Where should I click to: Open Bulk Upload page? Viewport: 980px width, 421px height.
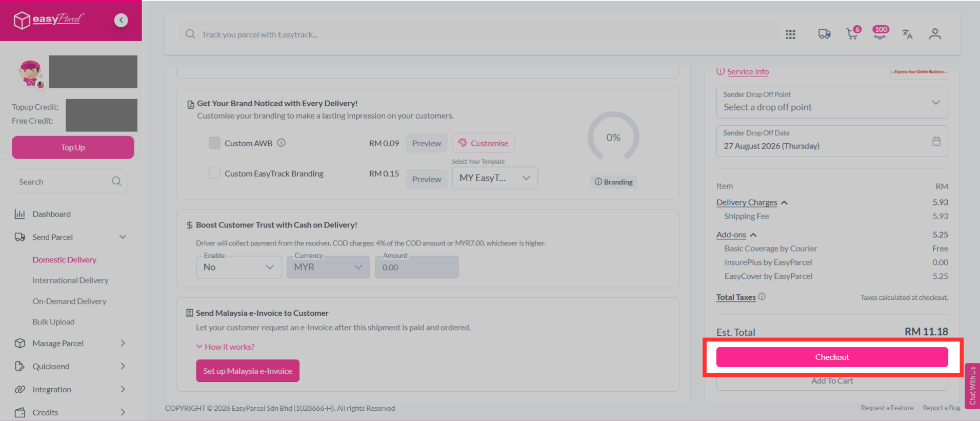[53, 322]
